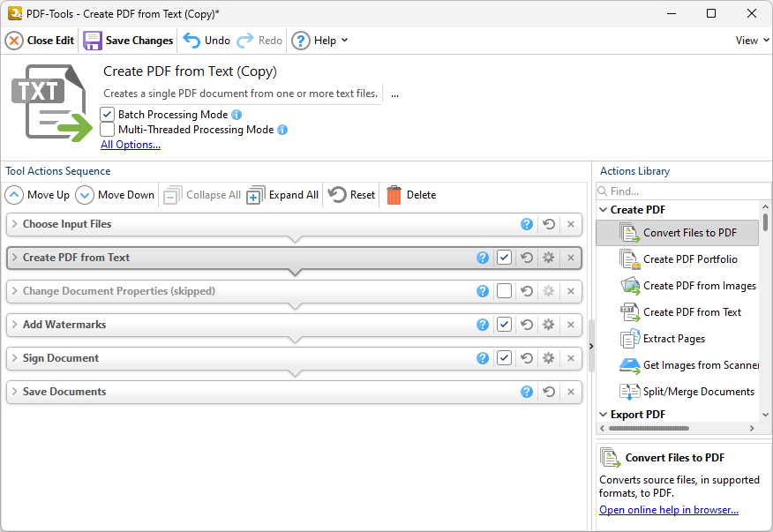Screen dimensions: 773x532
Task: Enable Multi-Threaded Processing Mode checkbox
Action: 107,130
